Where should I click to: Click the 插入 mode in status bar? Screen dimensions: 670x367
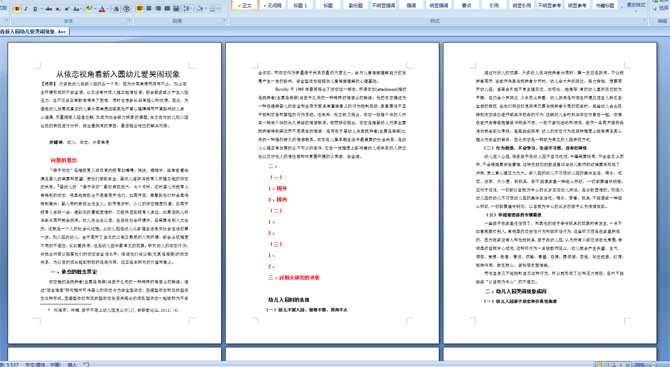click(x=72, y=364)
